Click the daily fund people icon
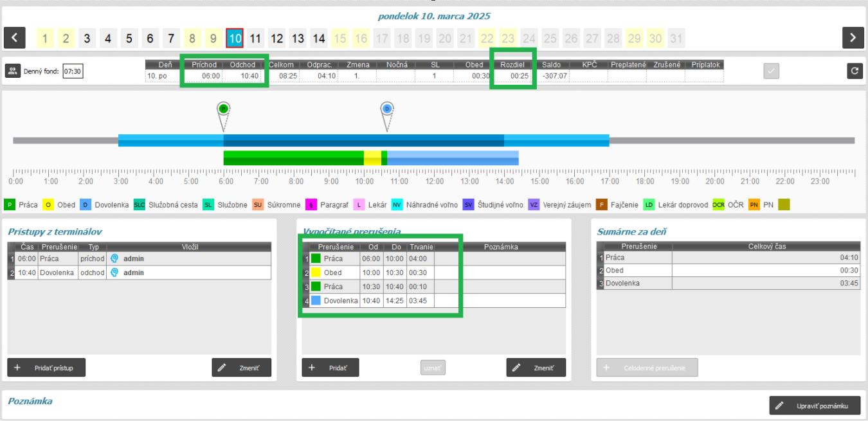The image size is (868, 421). pyautogui.click(x=13, y=71)
